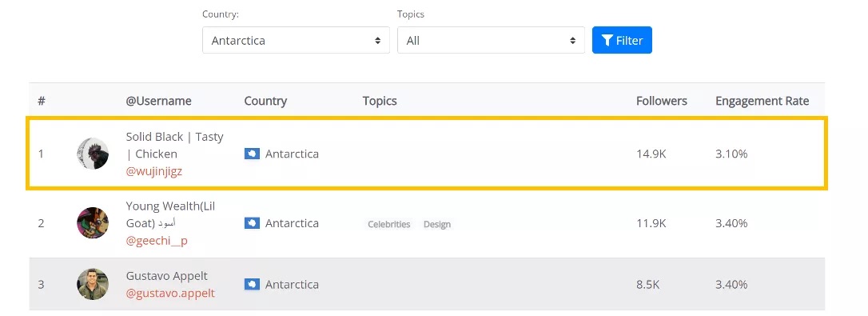Click the Antarctica flag icon in row 3
This screenshot has width=868, height=316.
tap(252, 285)
